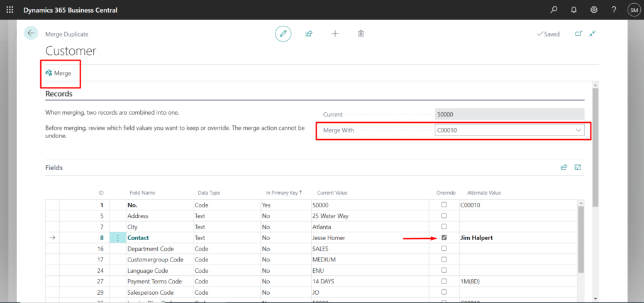Viewport: 644px width, 303px height.
Task: Open the notifications bell
Action: [x=574, y=10]
